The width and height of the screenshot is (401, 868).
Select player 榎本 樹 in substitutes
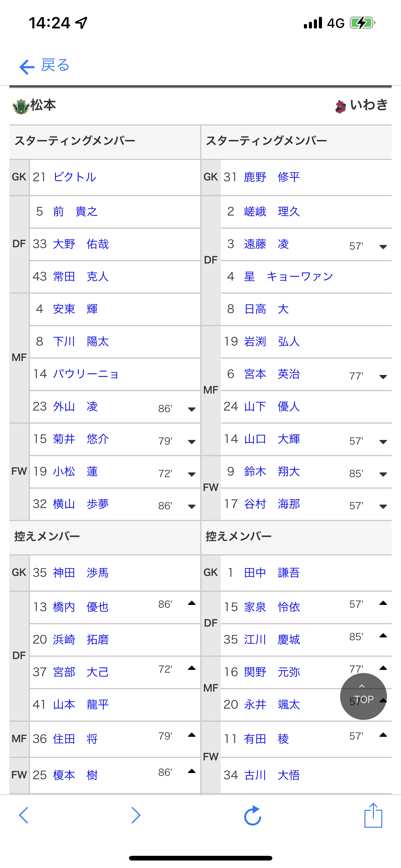[x=75, y=775]
